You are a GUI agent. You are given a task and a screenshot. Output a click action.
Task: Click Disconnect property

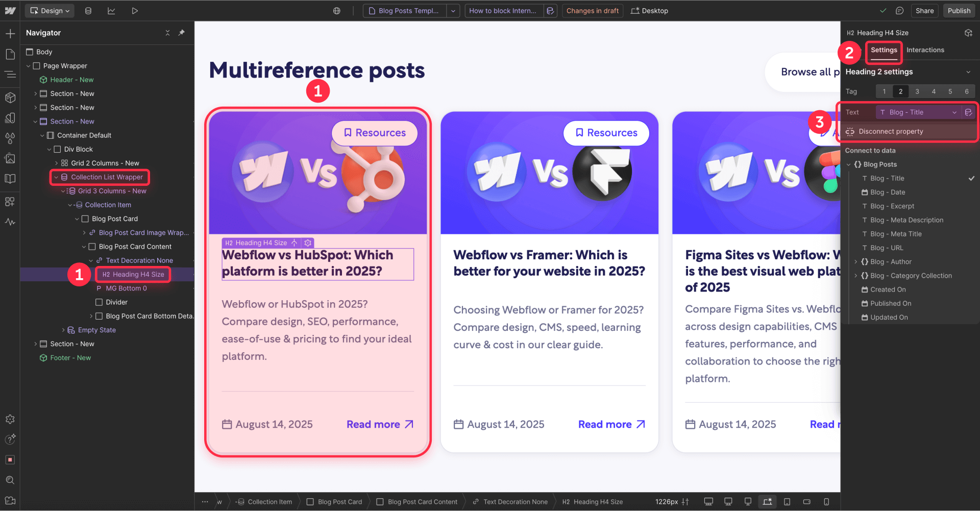(890, 132)
